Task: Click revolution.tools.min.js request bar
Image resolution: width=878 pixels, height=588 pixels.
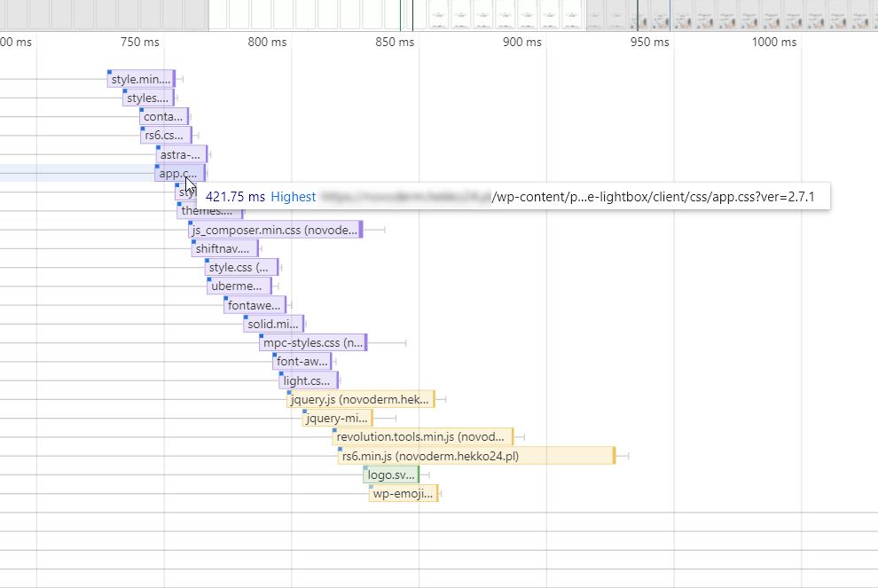Action: pyautogui.click(x=423, y=437)
